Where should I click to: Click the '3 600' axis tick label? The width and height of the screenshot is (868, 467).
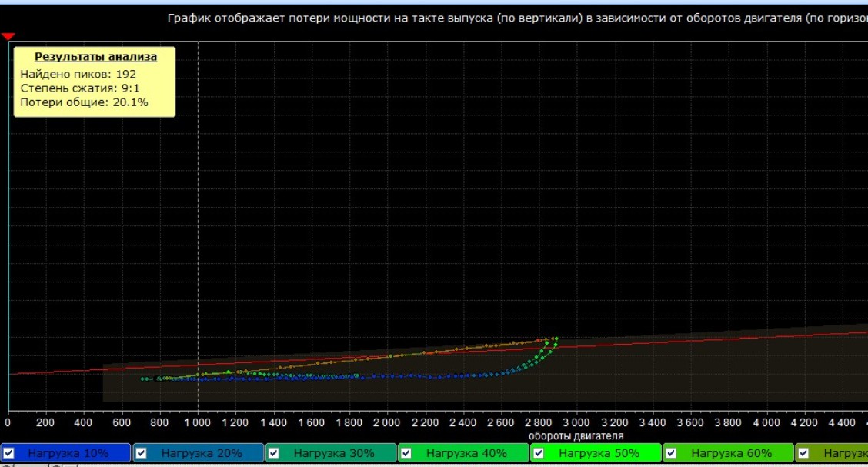point(689,422)
